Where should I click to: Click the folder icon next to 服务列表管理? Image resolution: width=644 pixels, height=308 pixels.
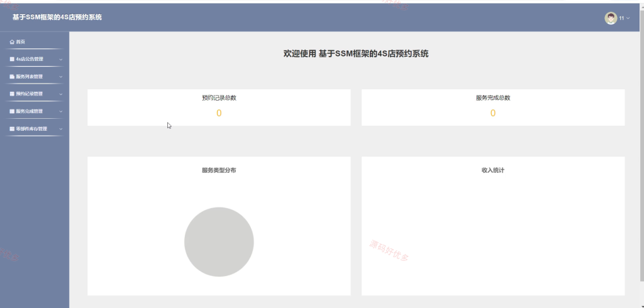pyautogui.click(x=12, y=77)
